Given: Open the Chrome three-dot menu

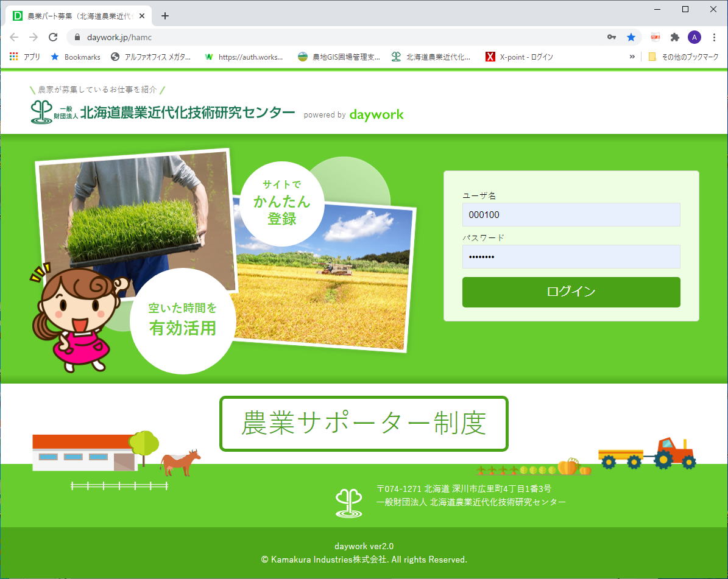Looking at the screenshot, I should pyautogui.click(x=714, y=37).
